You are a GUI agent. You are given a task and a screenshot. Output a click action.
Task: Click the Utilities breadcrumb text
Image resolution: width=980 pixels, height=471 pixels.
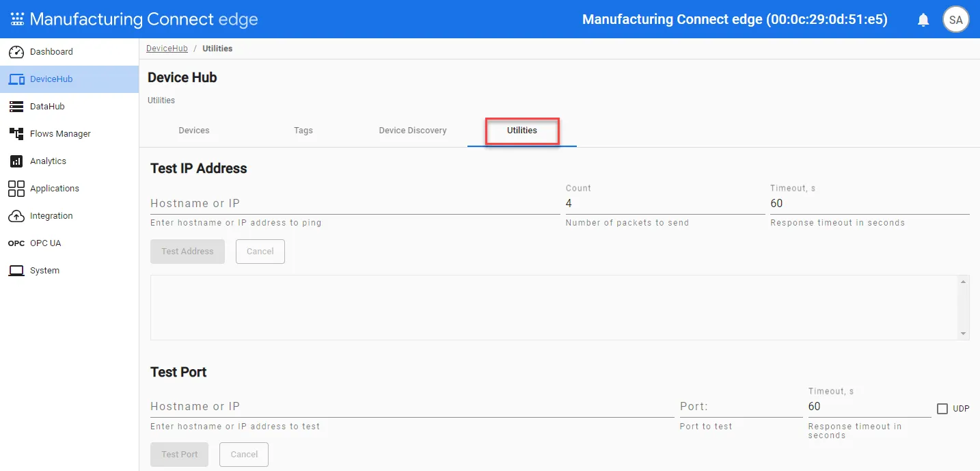[x=217, y=49]
